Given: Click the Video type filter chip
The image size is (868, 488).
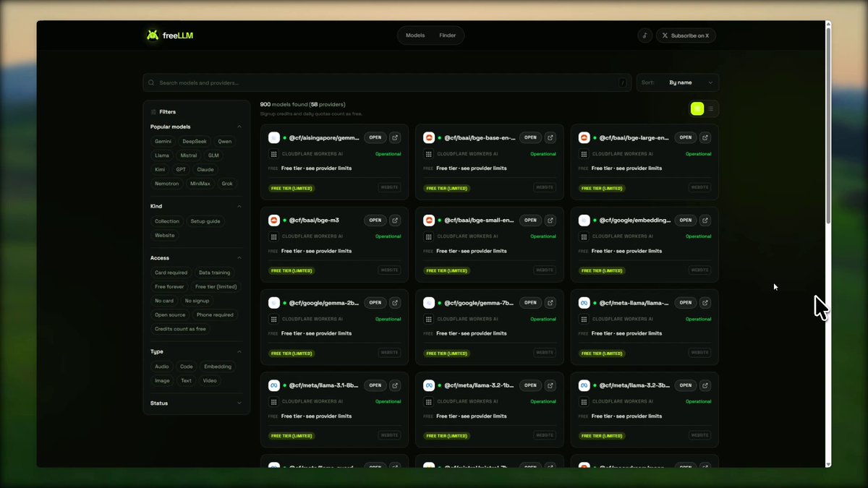Looking at the screenshot, I should (210, 381).
